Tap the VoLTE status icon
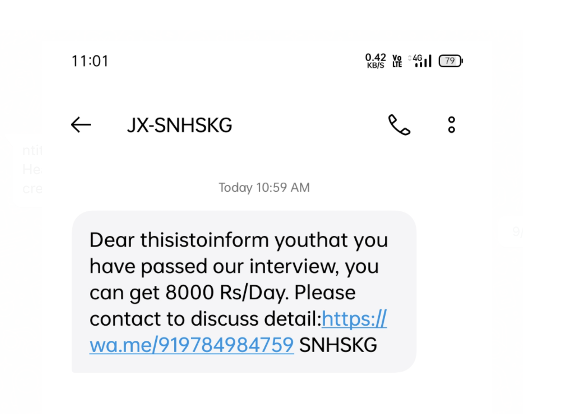This screenshot has width=562, height=414. coord(397,61)
